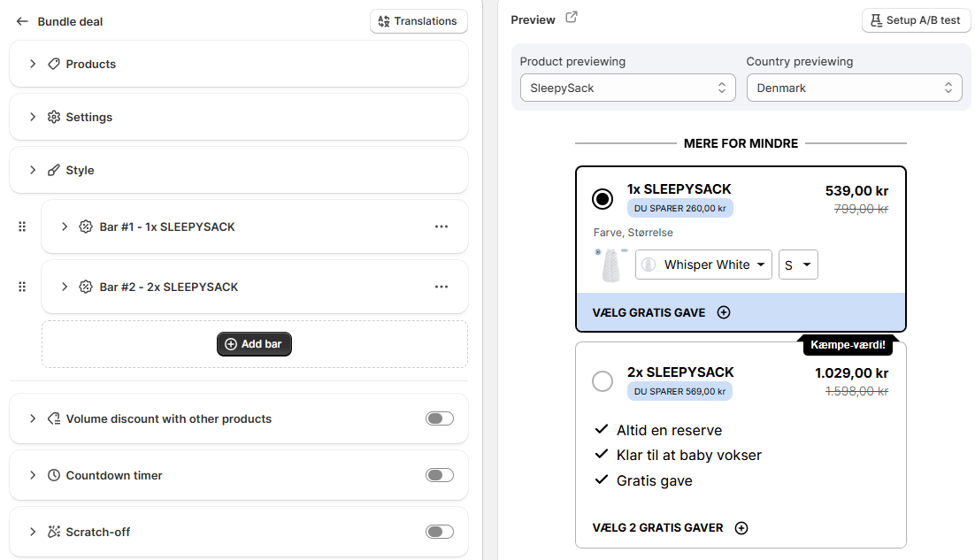Viewport: 975px width, 560px height.
Task: Enable the Scratch-off toggle
Action: [x=440, y=532]
